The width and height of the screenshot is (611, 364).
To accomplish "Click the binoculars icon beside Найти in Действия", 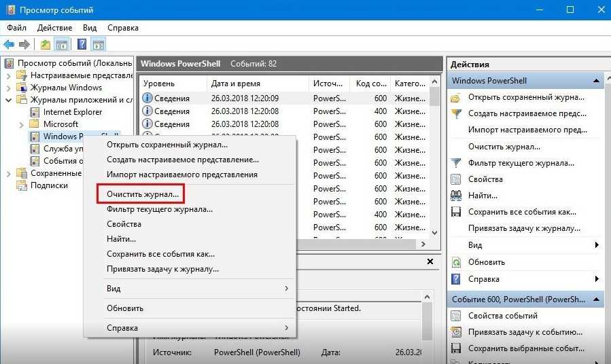I will click(x=457, y=196).
